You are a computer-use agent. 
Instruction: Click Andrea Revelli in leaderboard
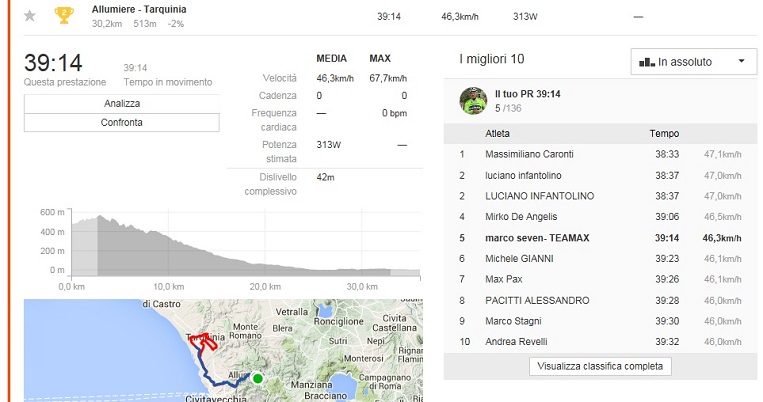pos(515,342)
